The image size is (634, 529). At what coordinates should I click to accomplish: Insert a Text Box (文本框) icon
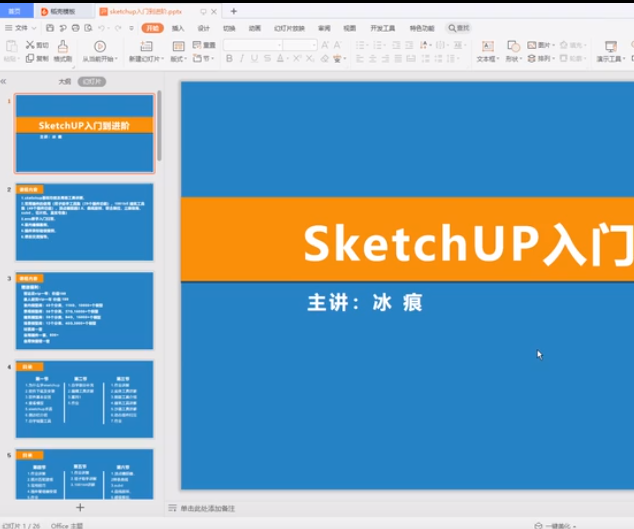click(488, 46)
